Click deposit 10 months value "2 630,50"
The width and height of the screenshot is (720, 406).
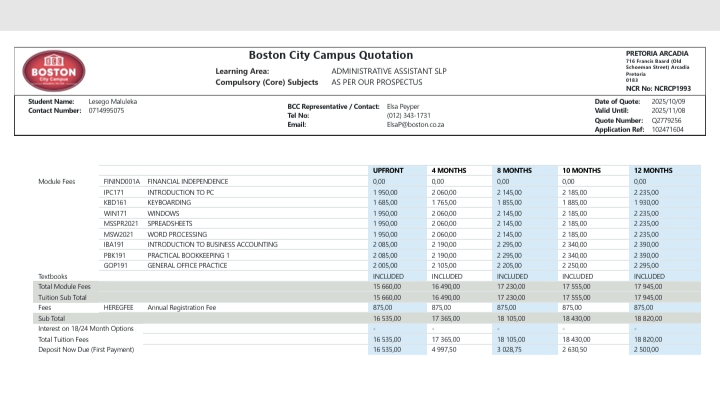574,350
